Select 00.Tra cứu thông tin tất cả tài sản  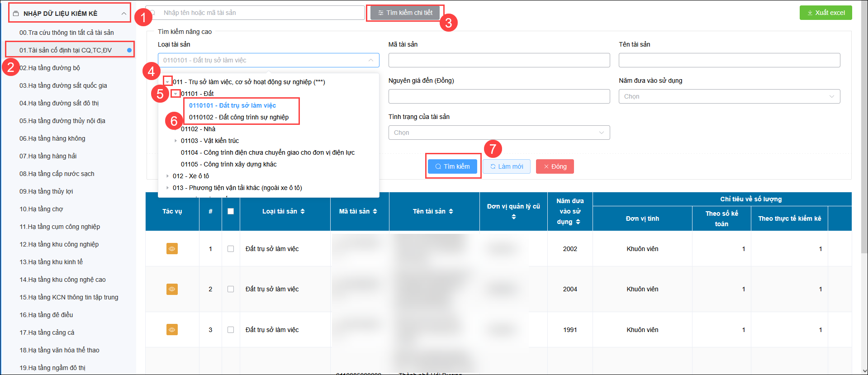click(66, 33)
